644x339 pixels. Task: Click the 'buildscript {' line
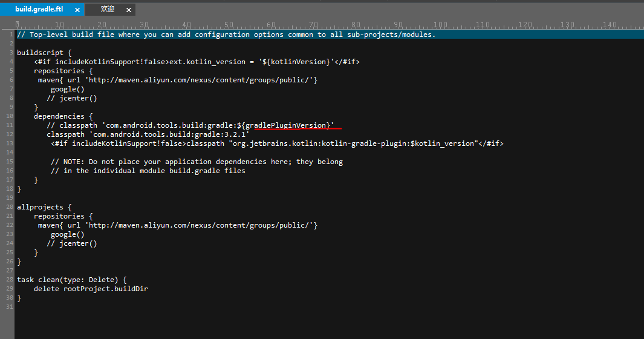coord(44,53)
